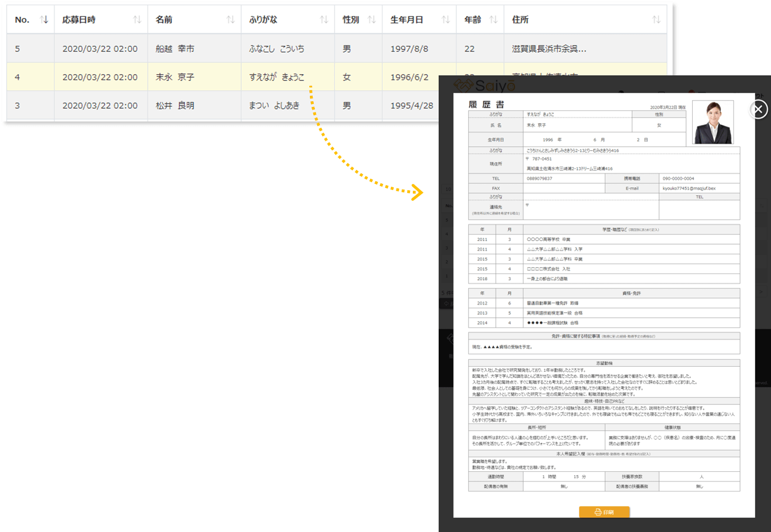The image size is (771, 532).
Task: Sort by 生年月日 using its arrow icon
Action: pyautogui.click(x=445, y=20)
